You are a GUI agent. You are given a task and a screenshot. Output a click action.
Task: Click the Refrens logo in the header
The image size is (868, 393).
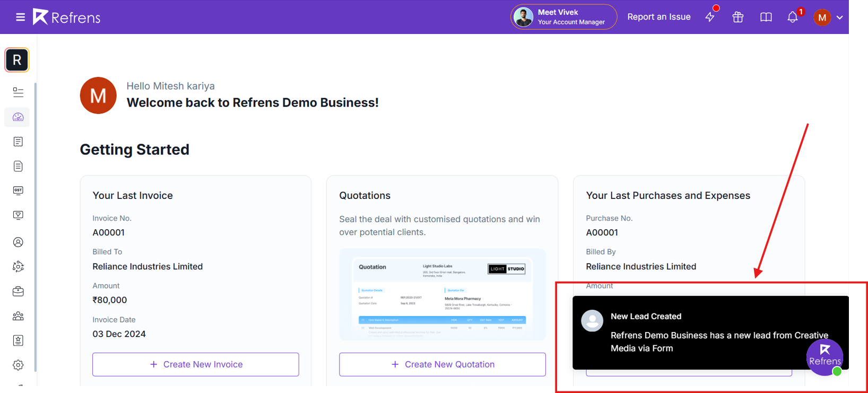pyautogui.click(x=66, y=17)
